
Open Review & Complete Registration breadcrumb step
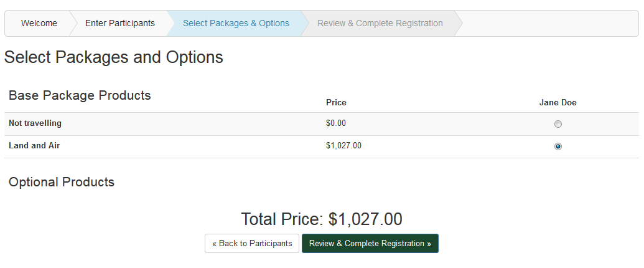pos(380,24)
